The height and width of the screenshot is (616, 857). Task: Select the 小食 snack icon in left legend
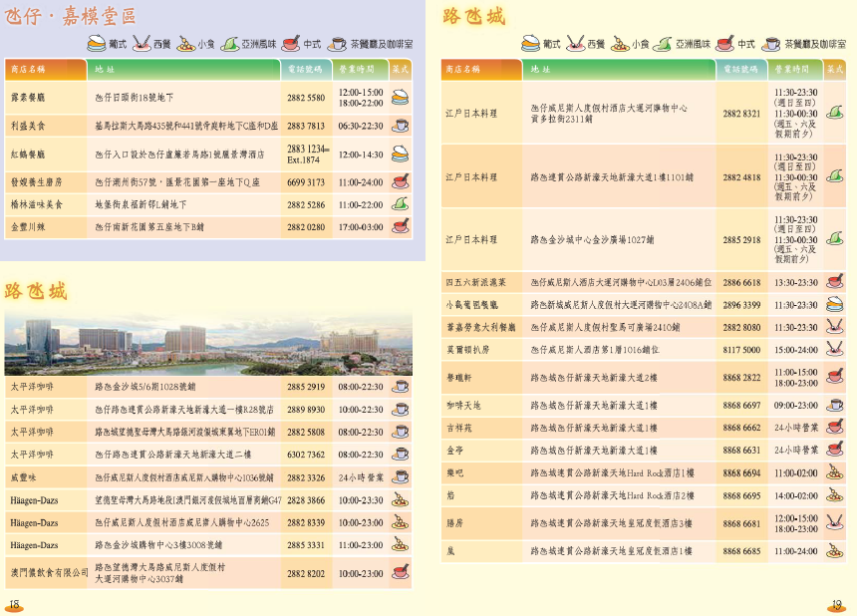pos(184,44)
